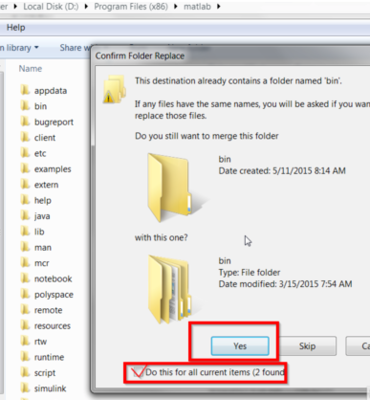Select the 'examples' folder name

point(53,169)
